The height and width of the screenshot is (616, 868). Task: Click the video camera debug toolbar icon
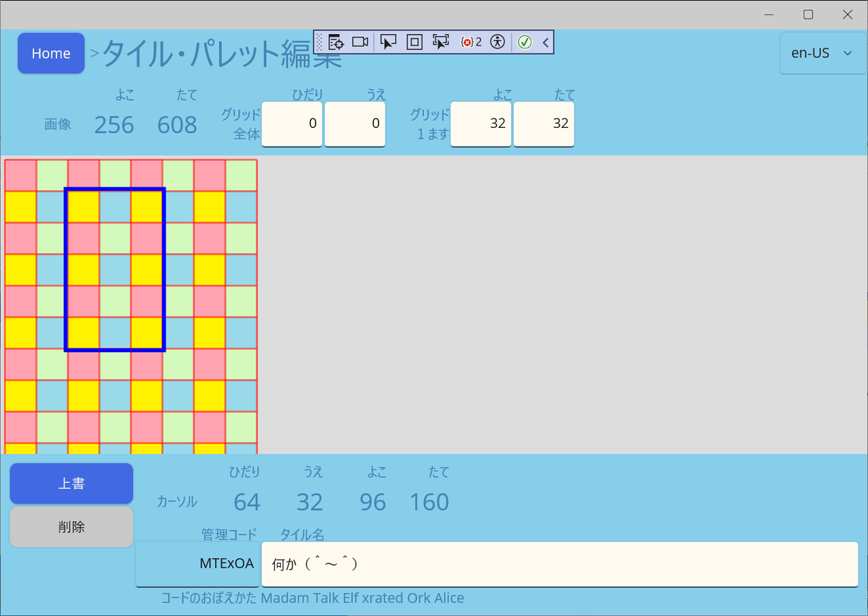(x=360, y=42)
